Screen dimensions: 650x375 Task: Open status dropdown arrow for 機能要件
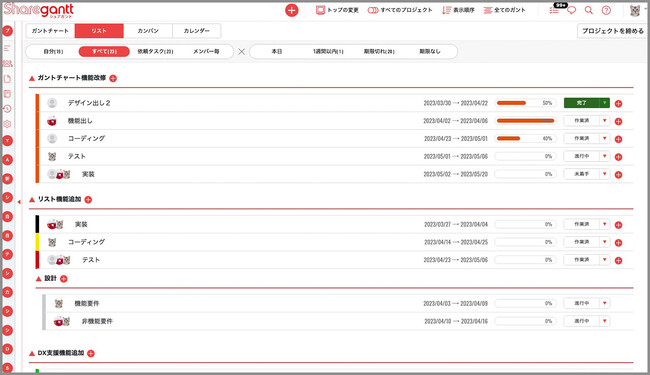(x=604, y=303)
